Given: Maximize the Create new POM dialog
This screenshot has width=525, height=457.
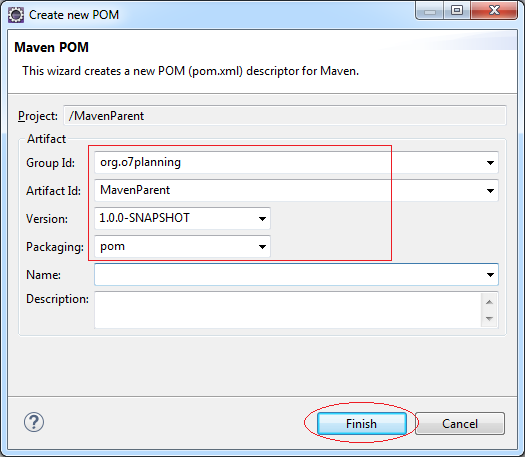Looking at the screenshot, I should tap(457, 10).
